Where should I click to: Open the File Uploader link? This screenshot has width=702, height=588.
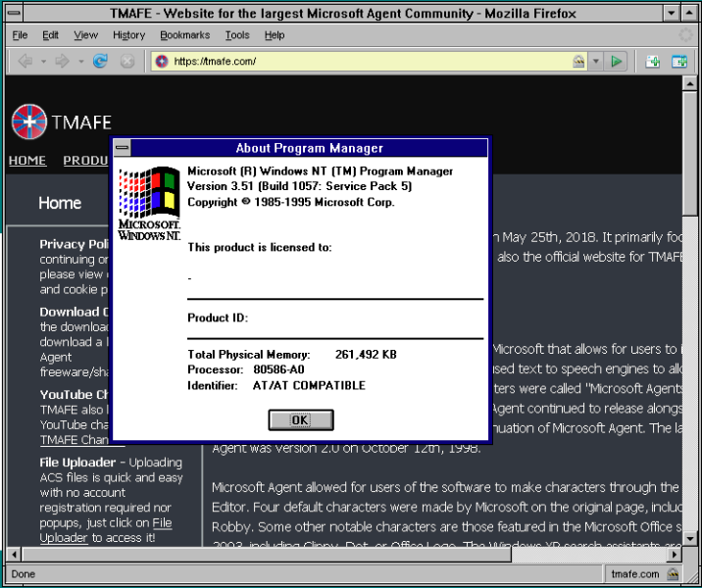point(106,530)
